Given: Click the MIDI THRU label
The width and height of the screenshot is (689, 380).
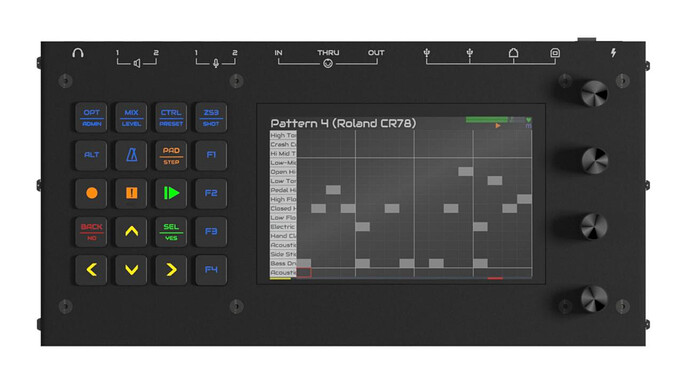Looking at the screenshot, I should coord(328,53).
